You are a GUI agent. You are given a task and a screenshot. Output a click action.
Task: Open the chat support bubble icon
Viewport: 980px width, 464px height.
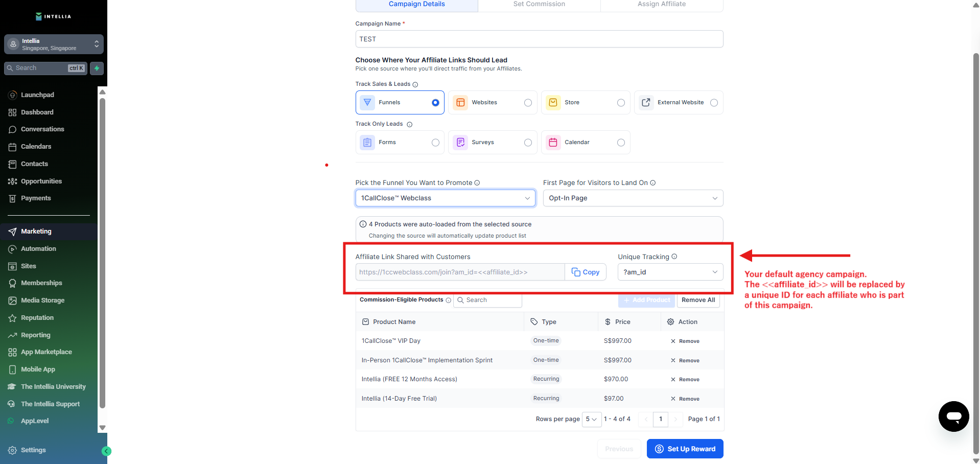[x=953, y=416]
